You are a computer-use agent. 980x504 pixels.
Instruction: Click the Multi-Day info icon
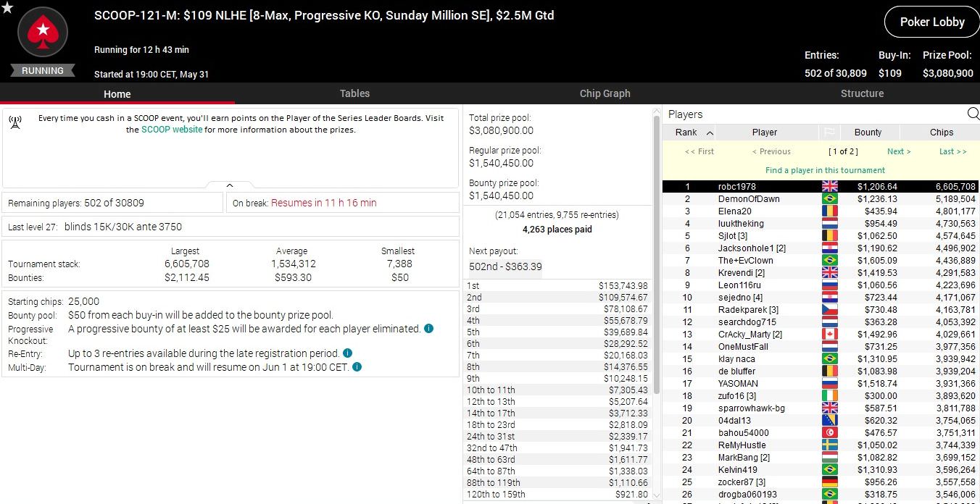[357, 367]
